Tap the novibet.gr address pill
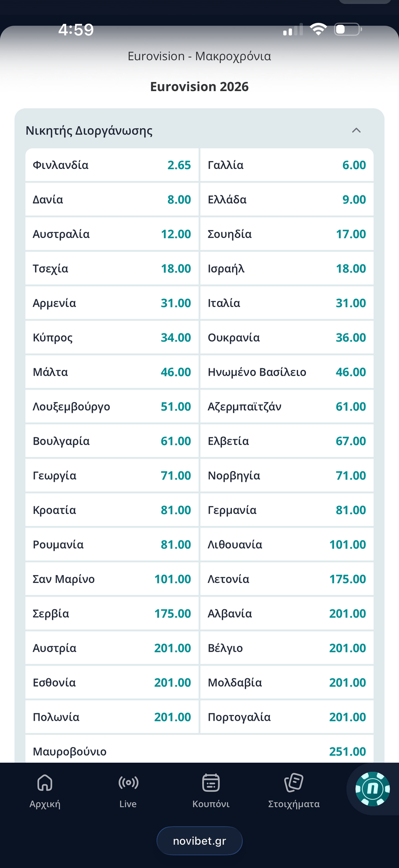Image resolution: width=399 pixels, height=868 pixels. [x=199, y=841]
